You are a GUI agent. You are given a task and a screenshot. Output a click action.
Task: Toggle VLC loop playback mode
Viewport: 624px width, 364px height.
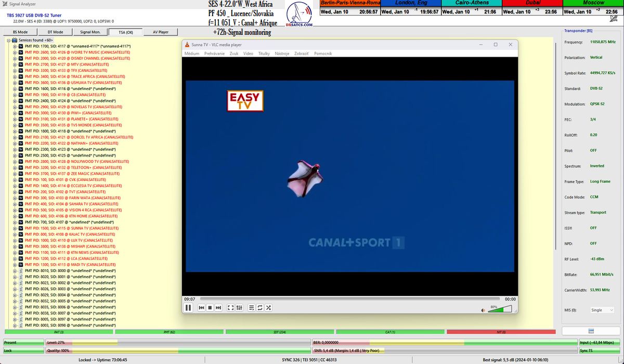coord(260,308)
